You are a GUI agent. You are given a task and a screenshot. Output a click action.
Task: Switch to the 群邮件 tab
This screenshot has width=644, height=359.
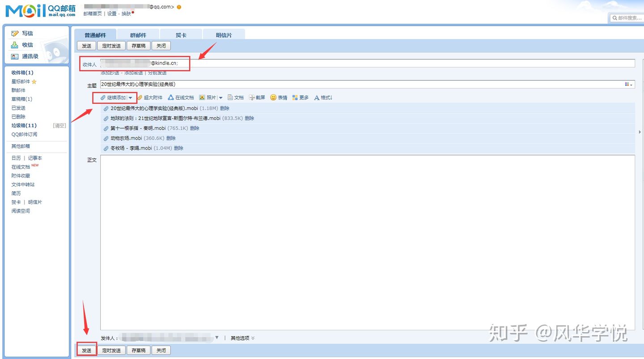[138, 35]
